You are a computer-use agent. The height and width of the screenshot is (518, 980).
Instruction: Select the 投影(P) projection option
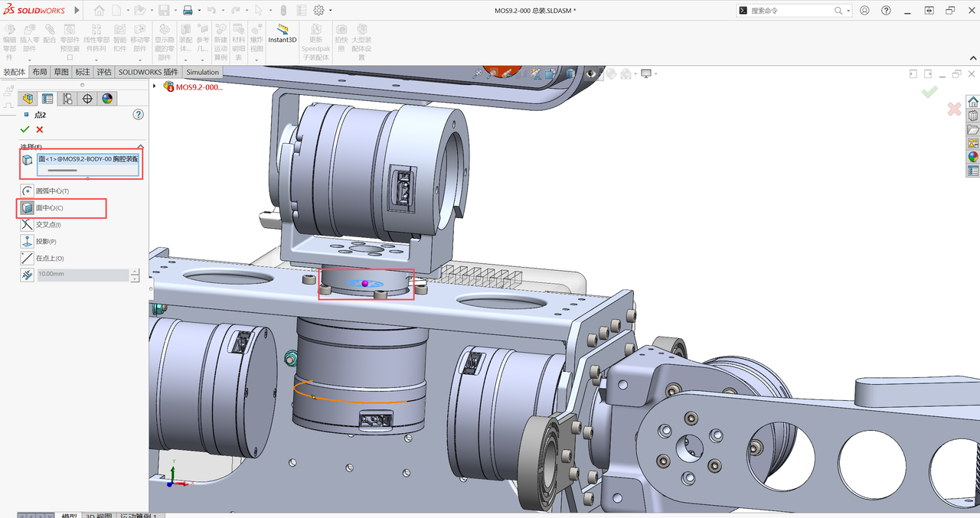28,241
